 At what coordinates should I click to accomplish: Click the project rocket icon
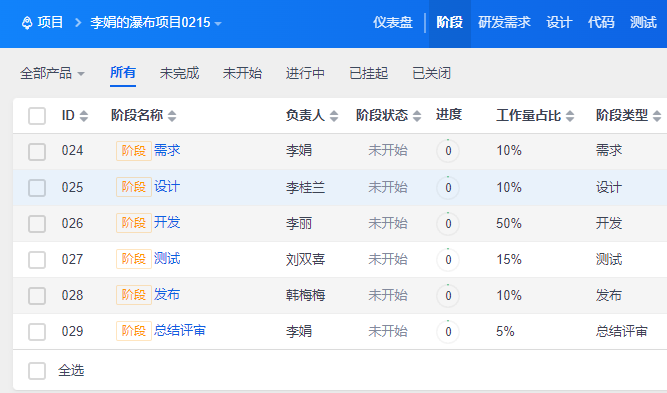point(27,23)
